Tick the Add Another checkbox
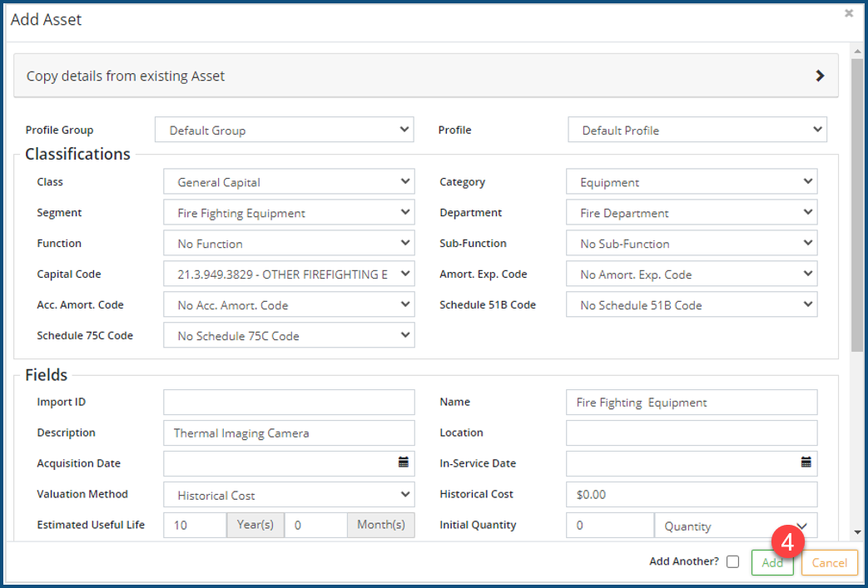 click(x=732, y=561)
